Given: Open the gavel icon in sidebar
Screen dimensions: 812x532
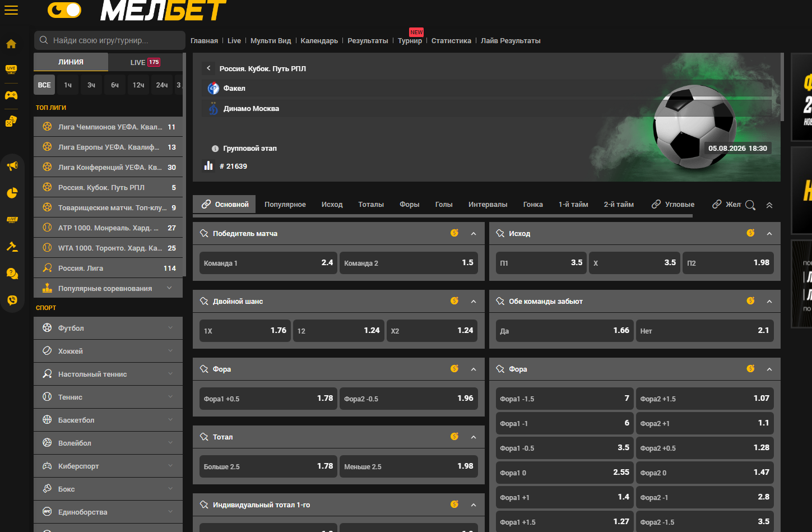Looking at the screenshot, I should coord(12,247).
